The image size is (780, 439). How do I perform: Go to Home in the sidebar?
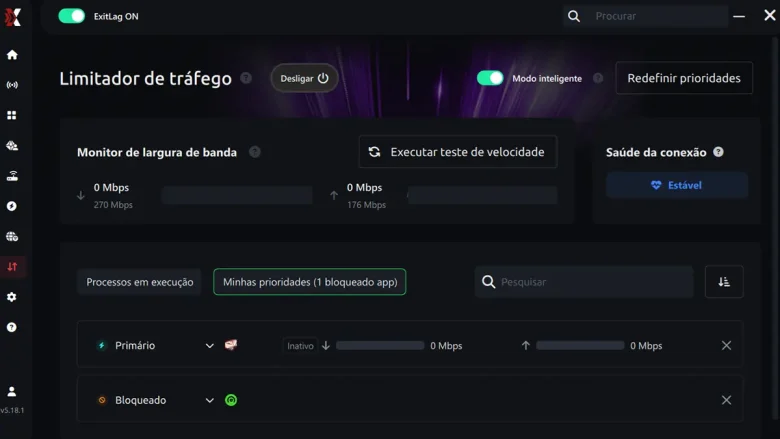[x=12, y=55]
